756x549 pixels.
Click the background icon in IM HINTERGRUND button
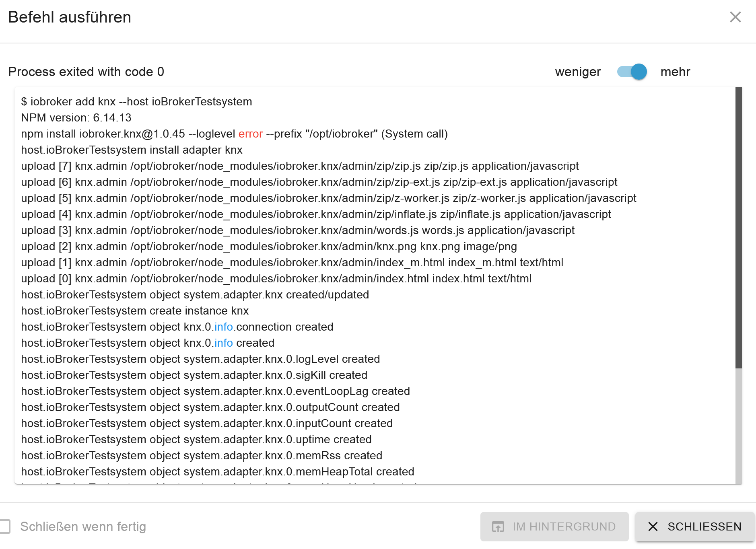coord(498,526)
